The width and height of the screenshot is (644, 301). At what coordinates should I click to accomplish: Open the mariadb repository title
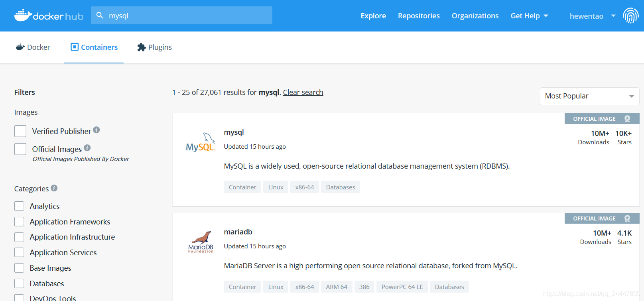[x=238, y=232]
